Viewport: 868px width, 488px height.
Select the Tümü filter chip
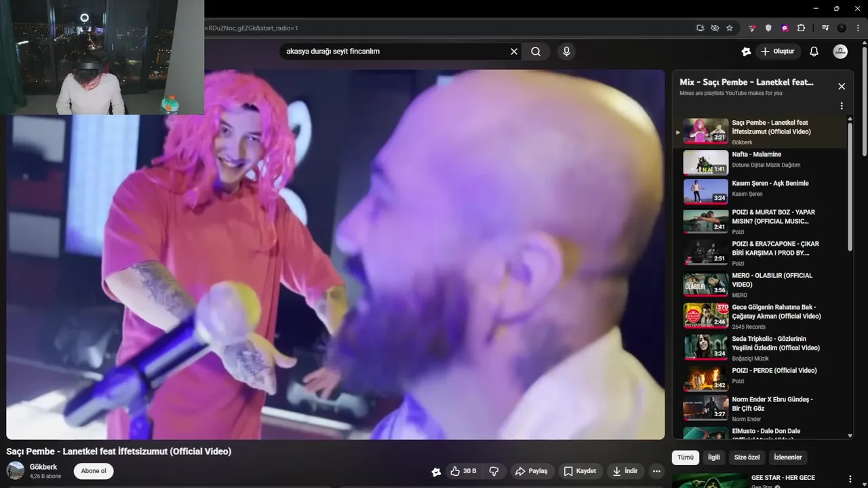pos(686,457)
